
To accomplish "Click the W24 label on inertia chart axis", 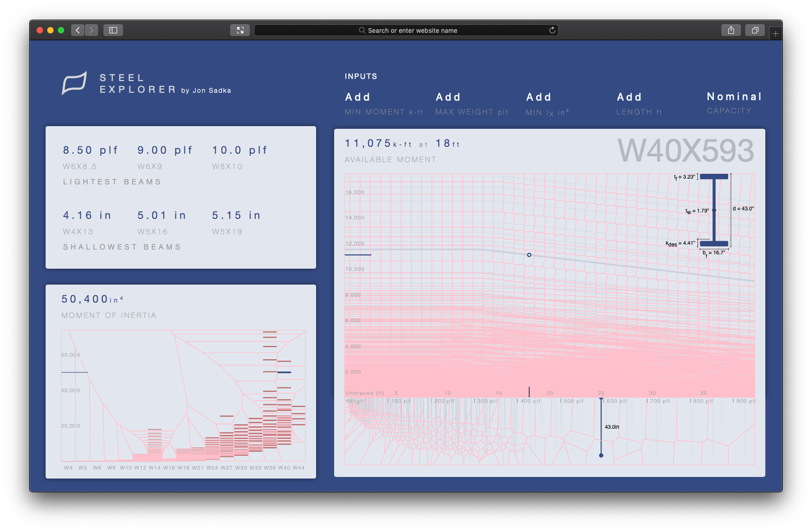I will click(212, 468).
